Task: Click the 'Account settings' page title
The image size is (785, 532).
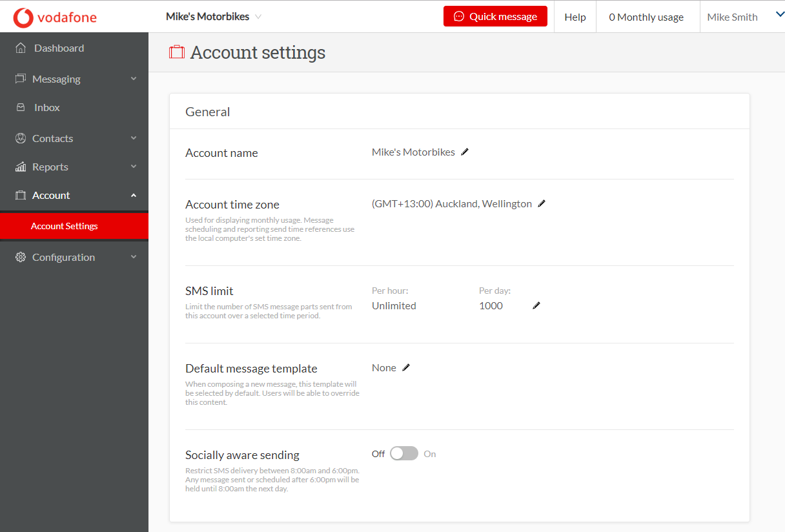Action: click(258, 52)
